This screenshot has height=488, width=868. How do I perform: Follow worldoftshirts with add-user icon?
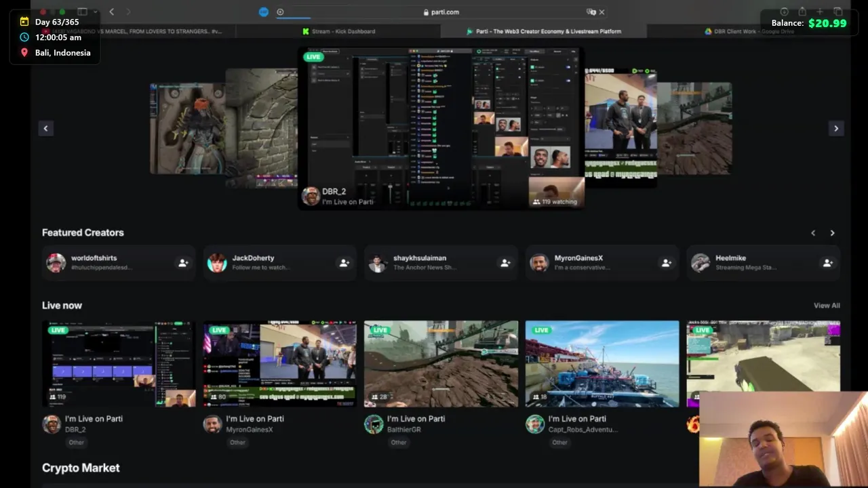(x=183, y=263)
